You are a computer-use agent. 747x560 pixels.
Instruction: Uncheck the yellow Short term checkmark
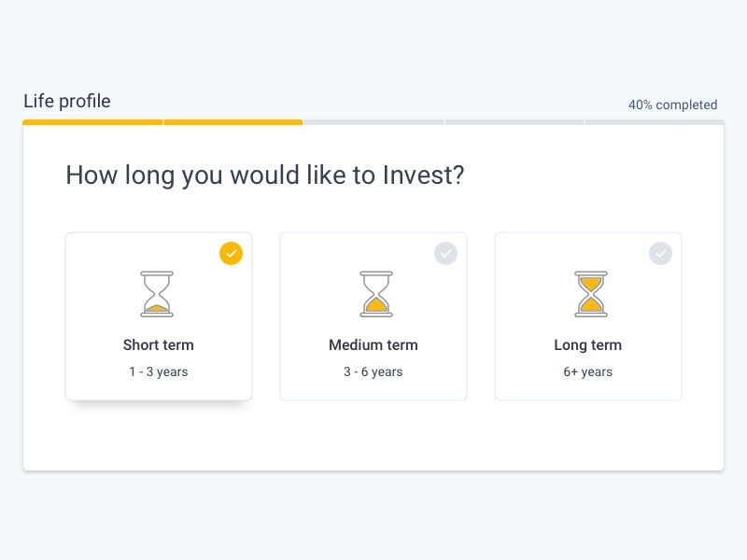point(231,253)
